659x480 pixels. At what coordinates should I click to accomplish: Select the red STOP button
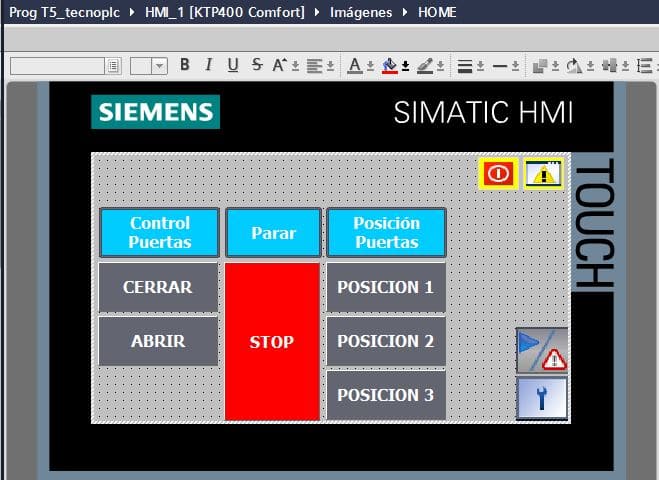coord(272,341)
